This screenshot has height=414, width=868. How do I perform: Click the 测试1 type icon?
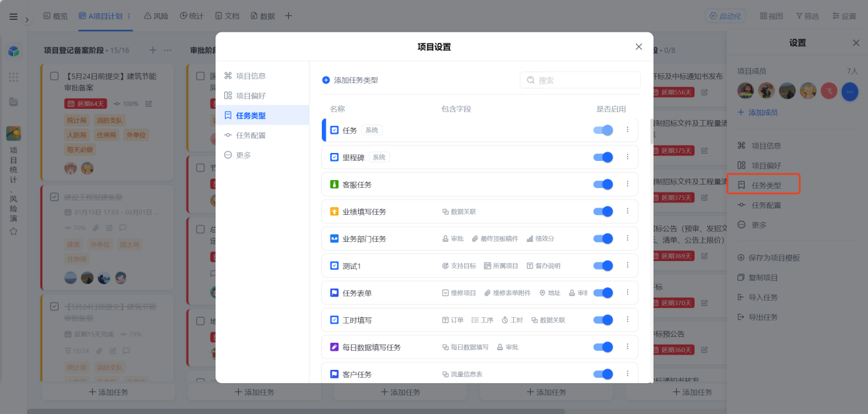click(334, 266)
